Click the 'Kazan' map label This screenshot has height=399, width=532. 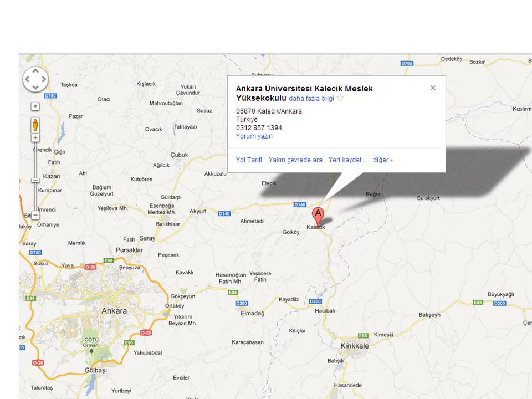(52, 176)
